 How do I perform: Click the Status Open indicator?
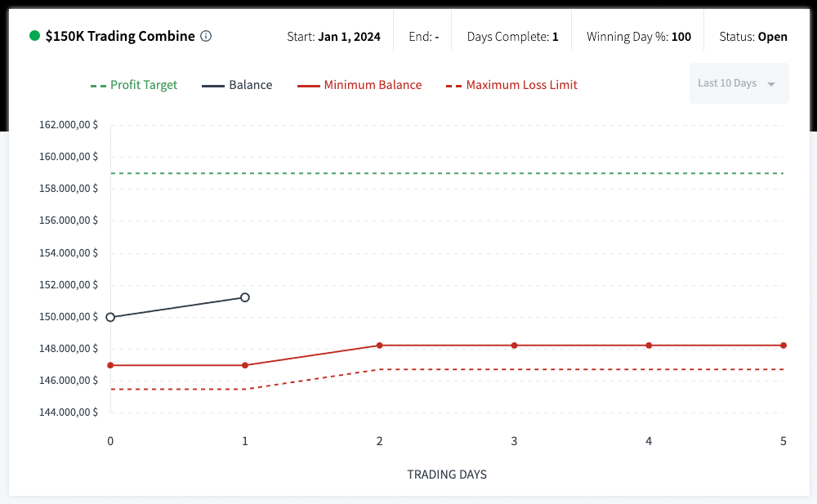(x=752, y=37)
